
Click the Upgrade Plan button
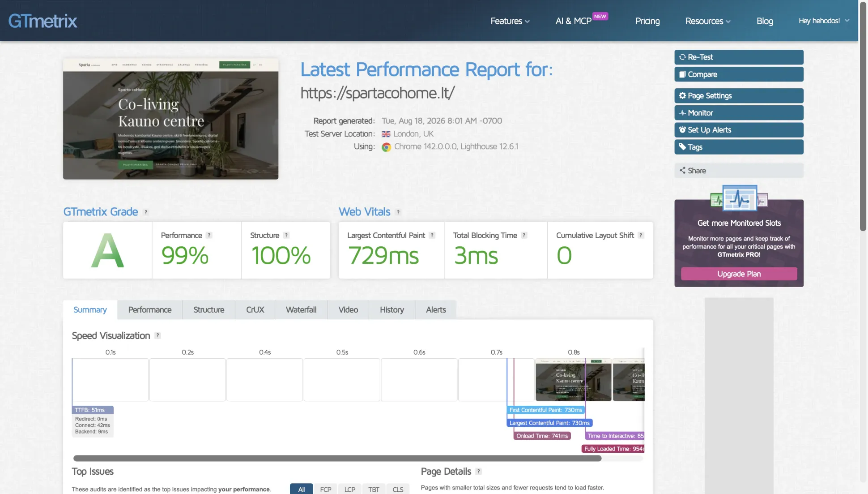coord(739,274)
